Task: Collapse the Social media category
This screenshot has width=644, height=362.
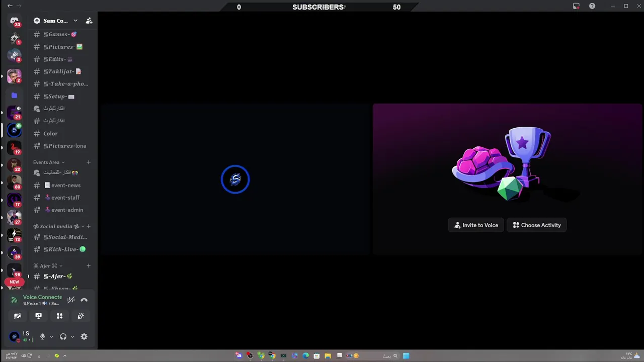Action: [59, 226]
